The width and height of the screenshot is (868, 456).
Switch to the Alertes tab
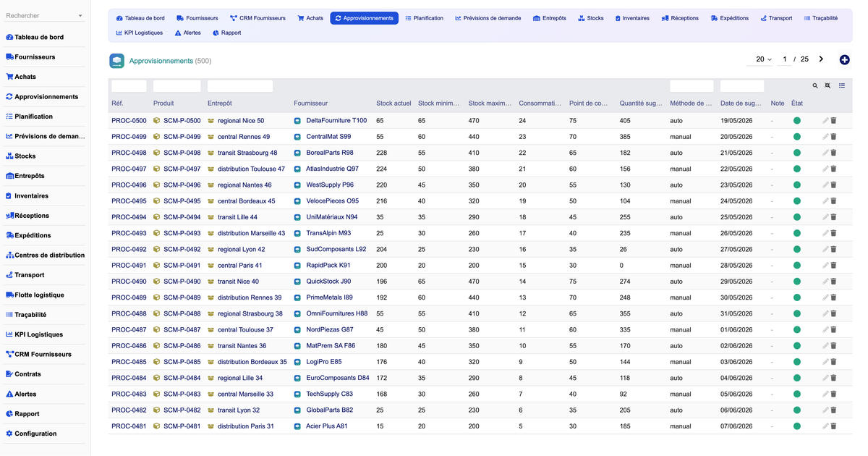(x=188, y=33)
